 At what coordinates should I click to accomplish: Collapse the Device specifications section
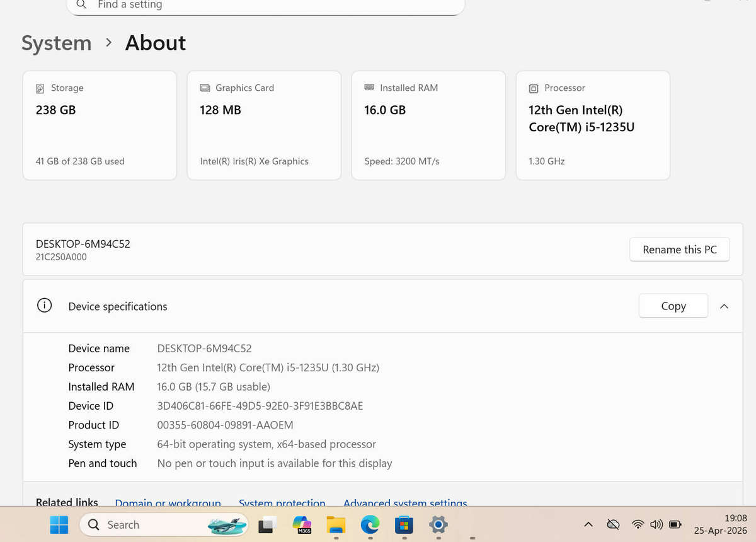[x=724, y=306]
